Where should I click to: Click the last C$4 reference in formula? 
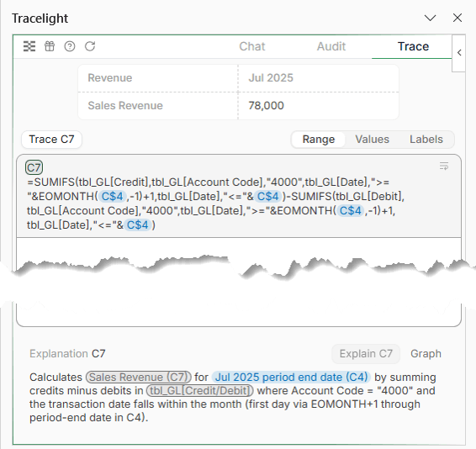pyautogui.click(x=138, y=225)
